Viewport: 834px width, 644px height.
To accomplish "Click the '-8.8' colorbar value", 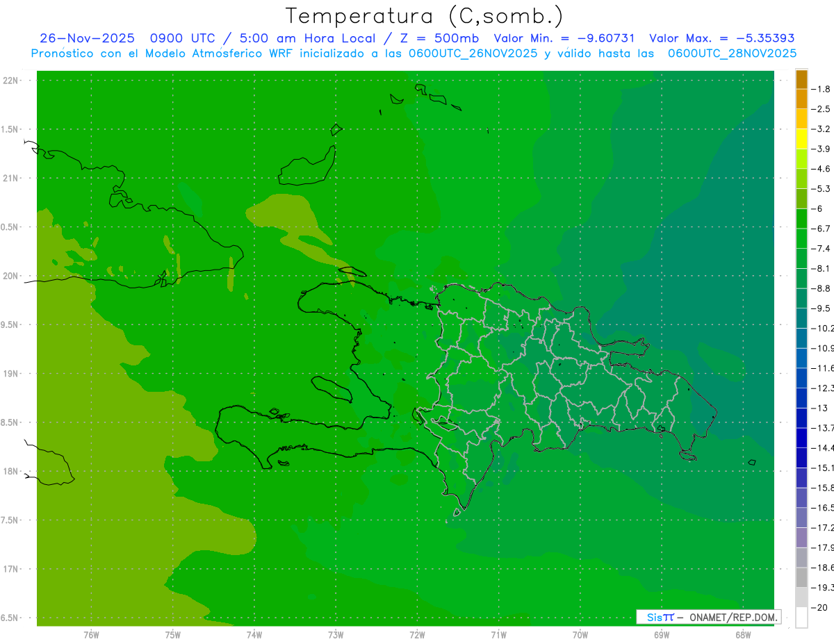I will (822, 288).
